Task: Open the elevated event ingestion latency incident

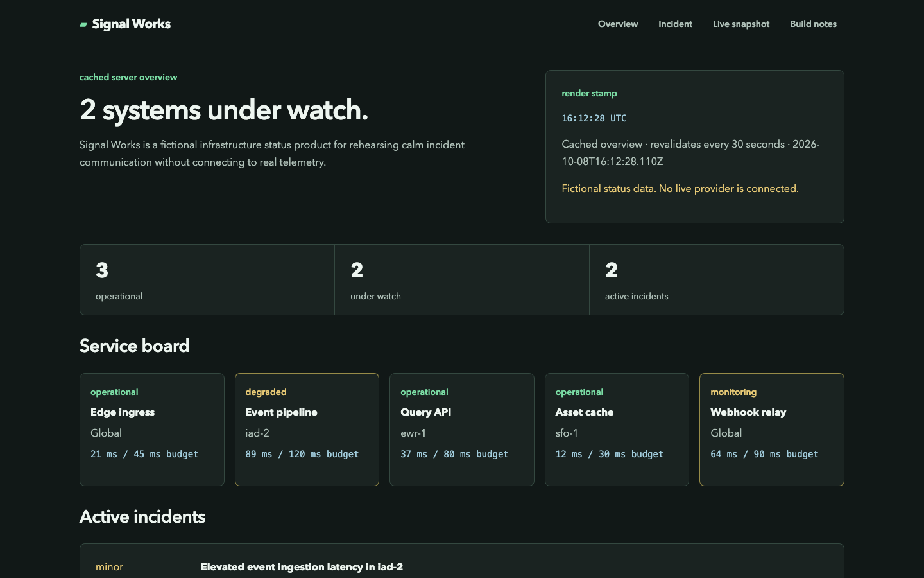Action: coord(302,566)
